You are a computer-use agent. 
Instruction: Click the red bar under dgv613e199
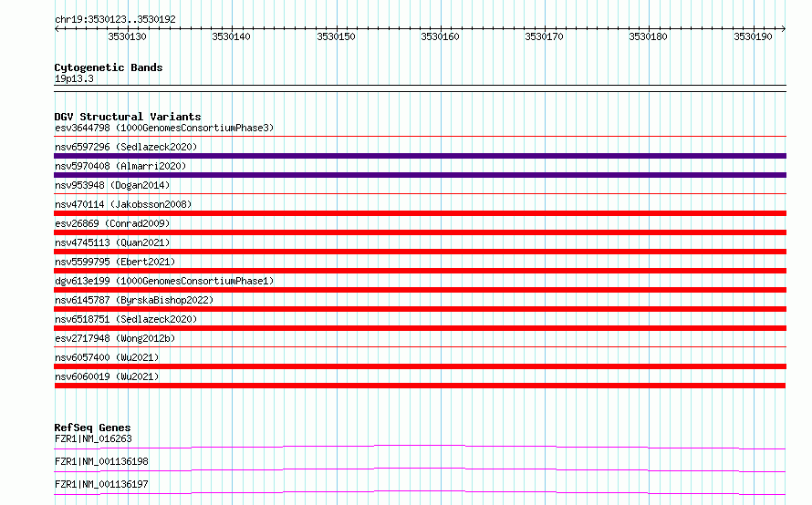(x=420, y=290)
